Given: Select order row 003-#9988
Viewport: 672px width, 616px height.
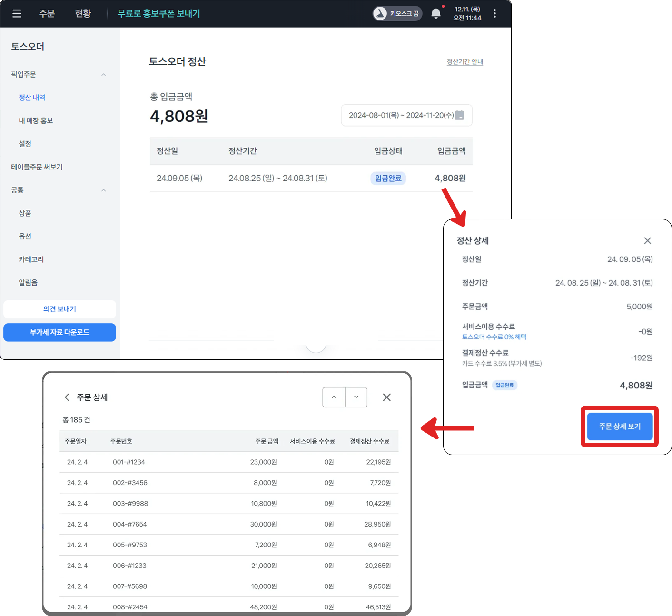Looking at the screenshot, I should tap(229, 504).
